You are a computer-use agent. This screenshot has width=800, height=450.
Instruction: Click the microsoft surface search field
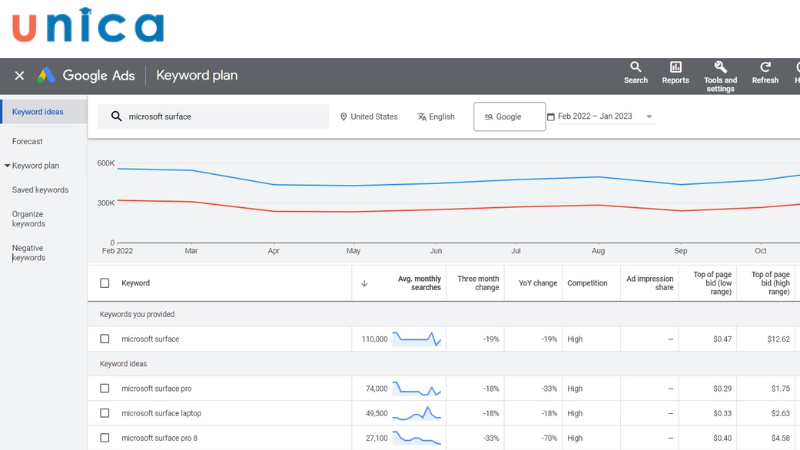pos(213,116)
